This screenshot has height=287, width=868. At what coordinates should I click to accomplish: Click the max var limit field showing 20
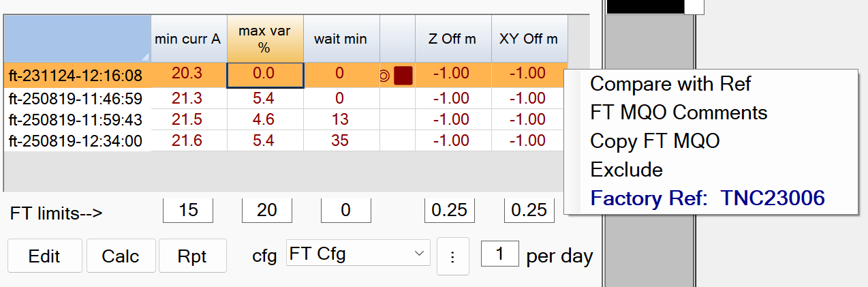point(266,211)
